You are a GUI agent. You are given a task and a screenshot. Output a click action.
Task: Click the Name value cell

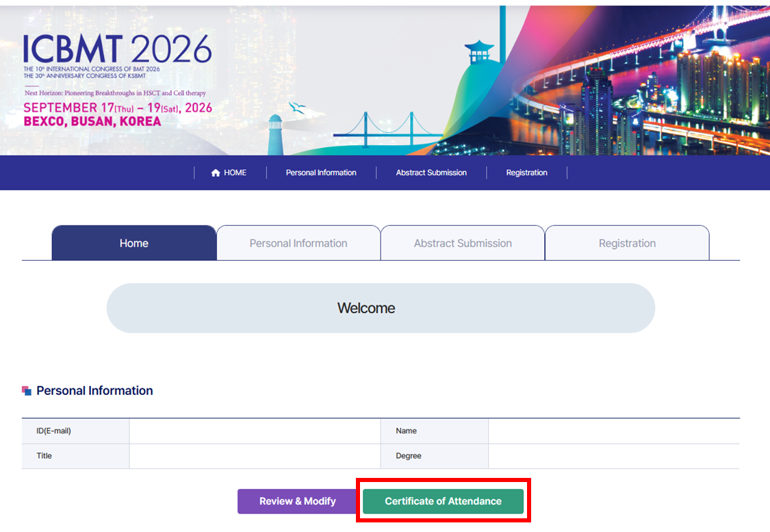(x=614, y=431)
